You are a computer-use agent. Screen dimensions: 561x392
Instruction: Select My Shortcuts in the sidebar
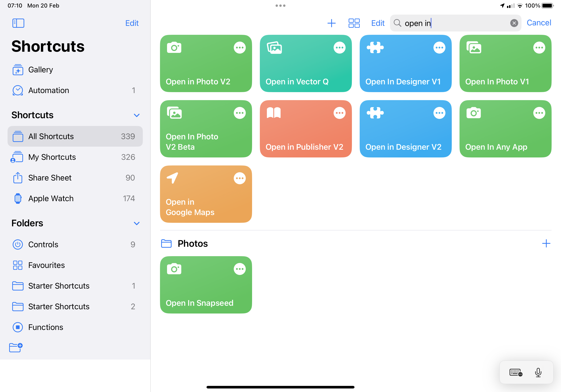point(75,157)
